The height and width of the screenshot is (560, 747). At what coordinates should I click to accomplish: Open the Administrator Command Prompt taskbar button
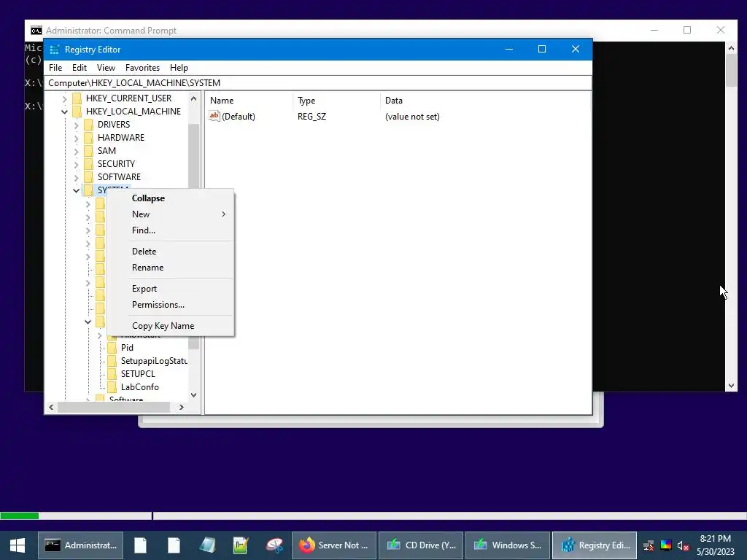click(x=80, y=545)
